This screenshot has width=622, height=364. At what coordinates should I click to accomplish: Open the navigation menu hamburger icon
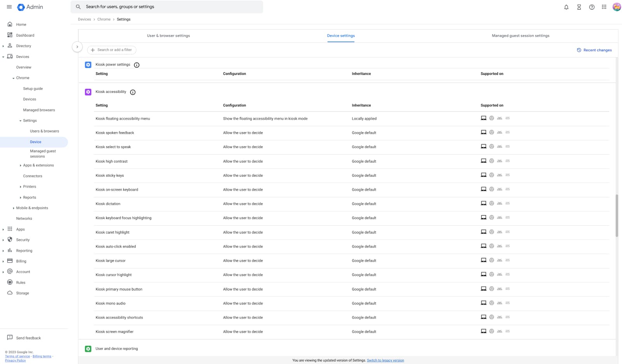coord(9,7)
